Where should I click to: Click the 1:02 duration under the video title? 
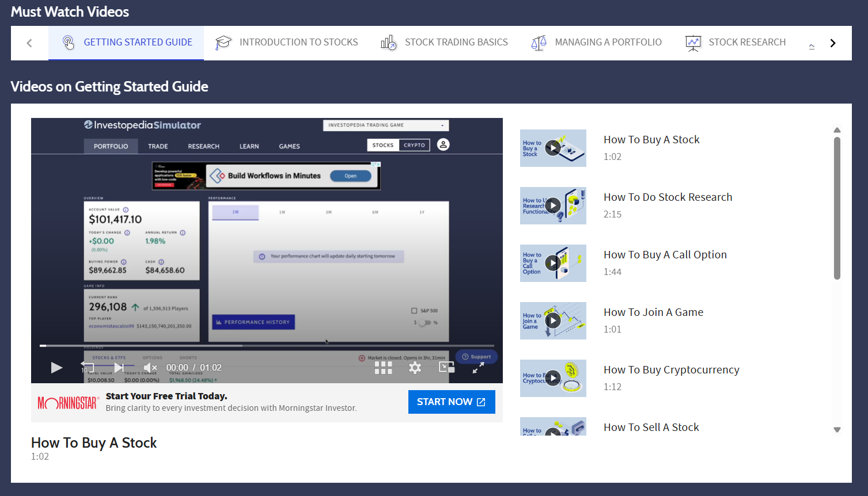pos(40,457)
